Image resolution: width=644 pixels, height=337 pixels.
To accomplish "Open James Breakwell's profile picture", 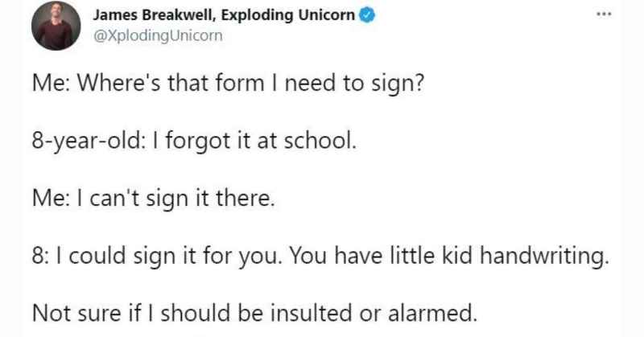I will point(56,26).
